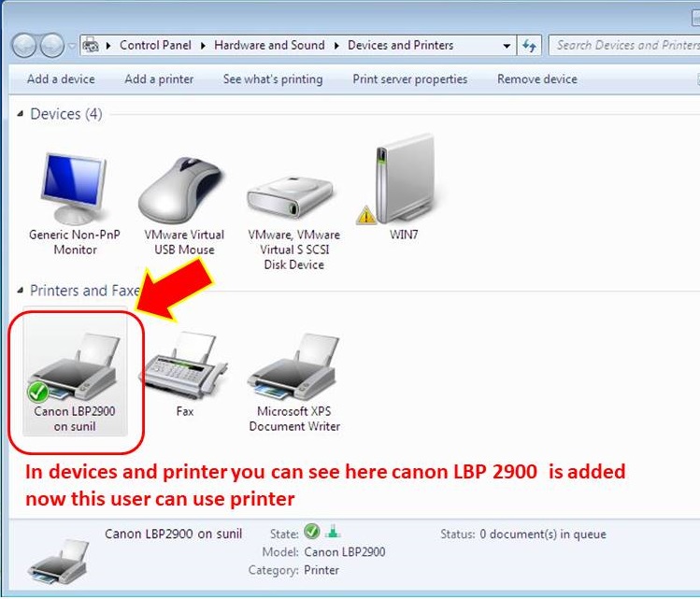Screen dimensions: 700x599
Task: Refresh the Devices and Printers view
Action: coord(530,46)
